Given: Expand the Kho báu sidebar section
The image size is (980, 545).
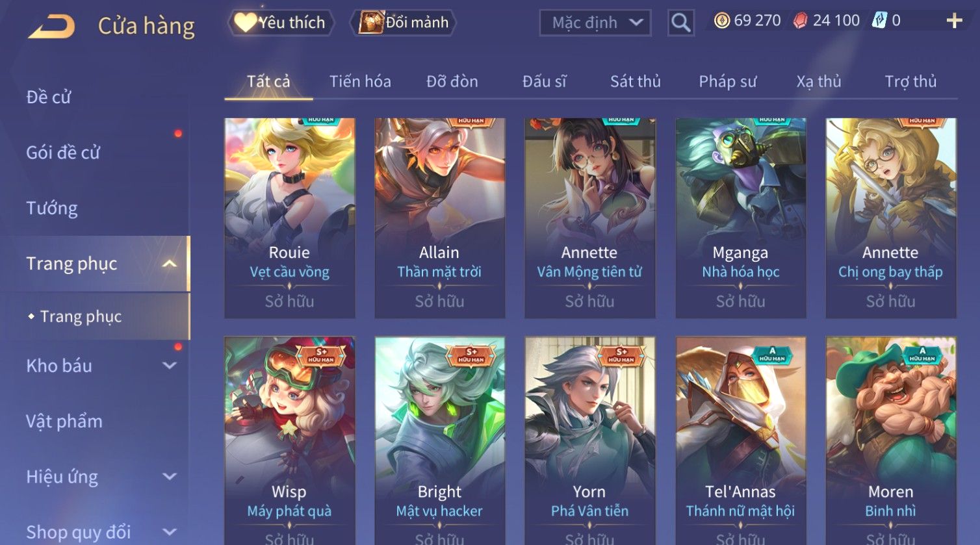Looking at the screenshot, I should (x=169, y=366).
